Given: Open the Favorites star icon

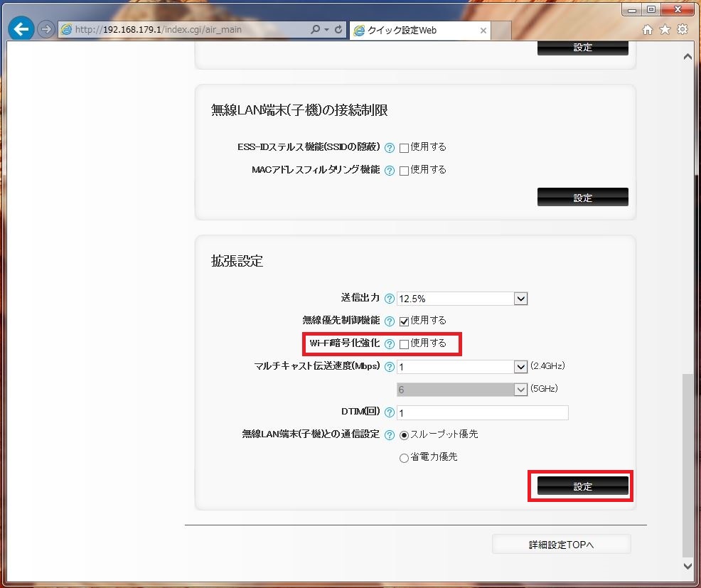Looking at the screenshot, I should (x=665, y=30).
